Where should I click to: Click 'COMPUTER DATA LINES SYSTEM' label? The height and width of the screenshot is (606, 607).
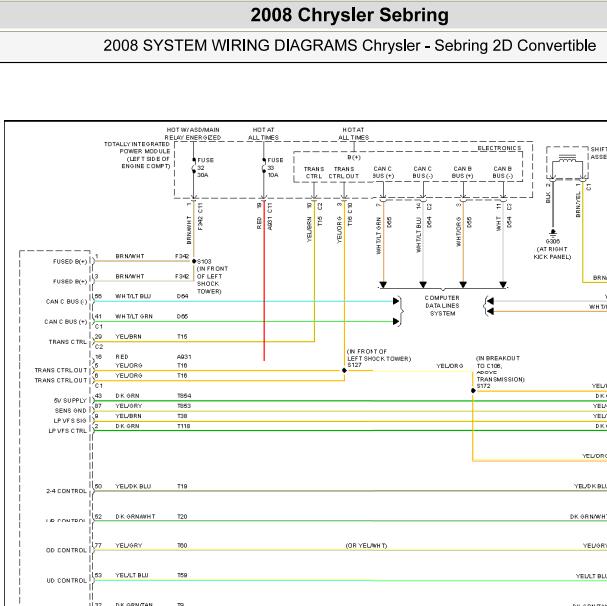(x=442, y=306)
